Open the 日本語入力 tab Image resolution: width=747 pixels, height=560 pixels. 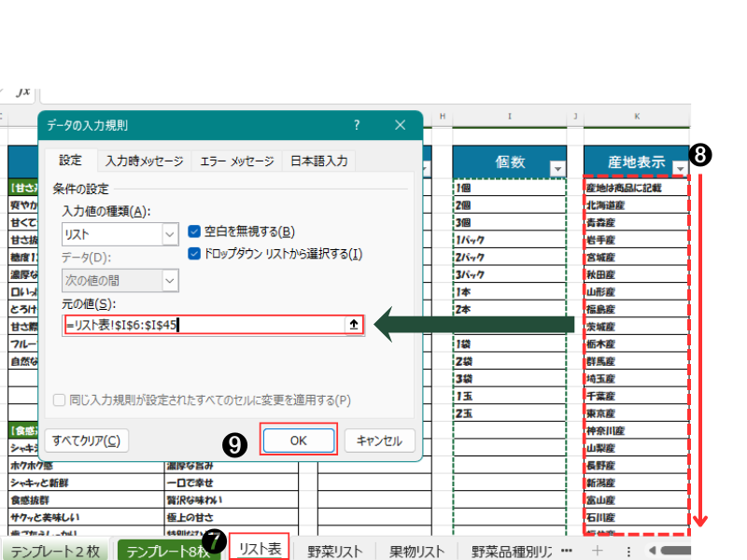[318, 161]
